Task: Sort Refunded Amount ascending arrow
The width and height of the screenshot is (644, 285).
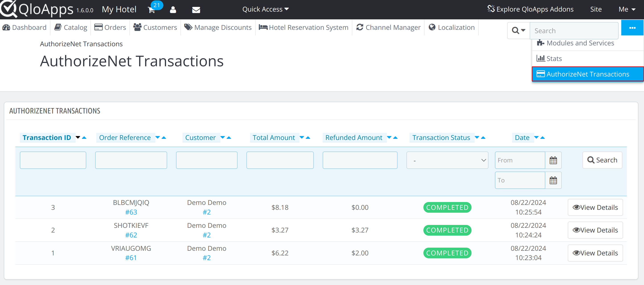Action: pos(395,137)
